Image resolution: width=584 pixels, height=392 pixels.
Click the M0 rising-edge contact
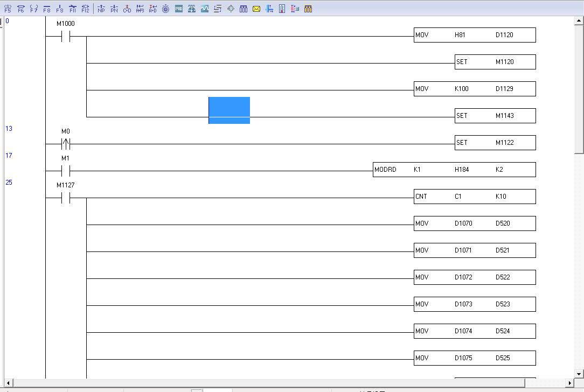click(x=66, y=144)
